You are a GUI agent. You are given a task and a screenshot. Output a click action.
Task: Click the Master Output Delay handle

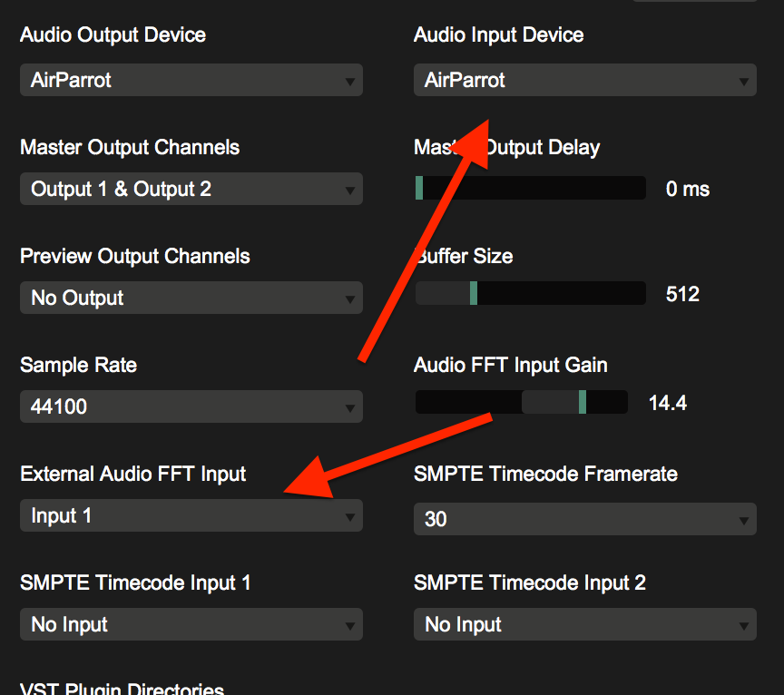click(x=419, y=189)
